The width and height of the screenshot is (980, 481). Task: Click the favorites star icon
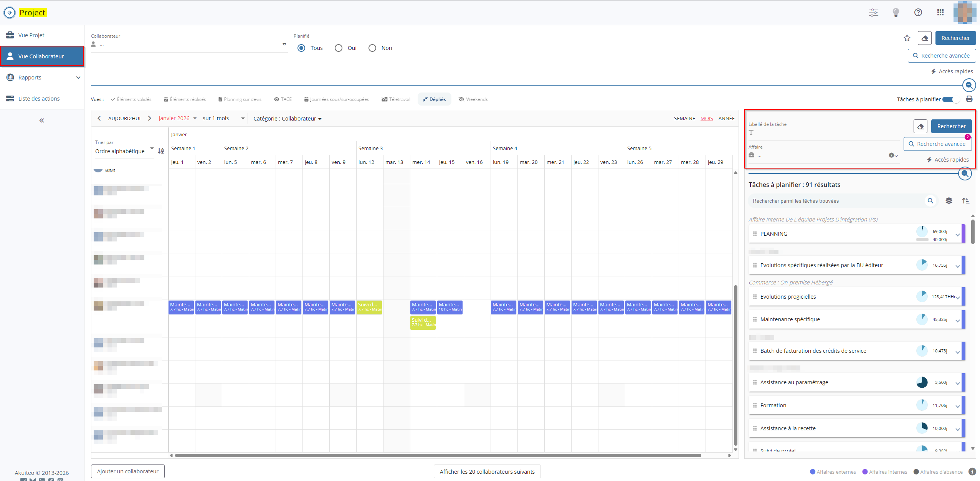tap(907, 38)
